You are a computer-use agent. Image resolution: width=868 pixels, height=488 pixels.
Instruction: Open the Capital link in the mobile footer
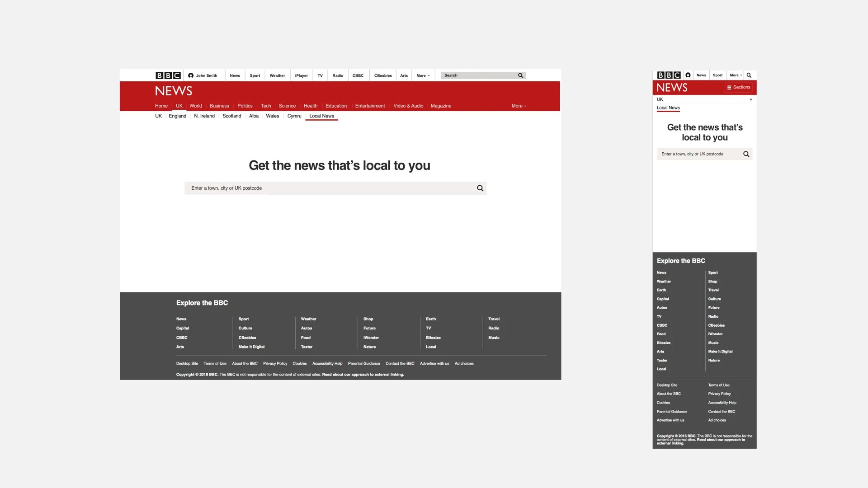click(x=663, y=299)
